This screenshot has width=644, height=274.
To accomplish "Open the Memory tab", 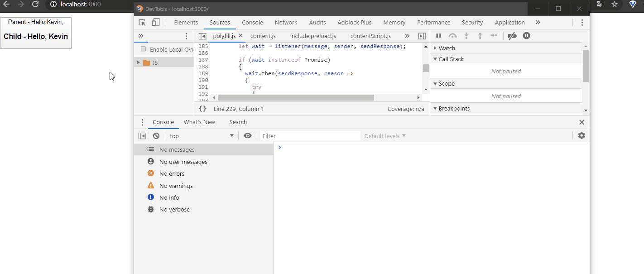I will (x=394, y=22).
